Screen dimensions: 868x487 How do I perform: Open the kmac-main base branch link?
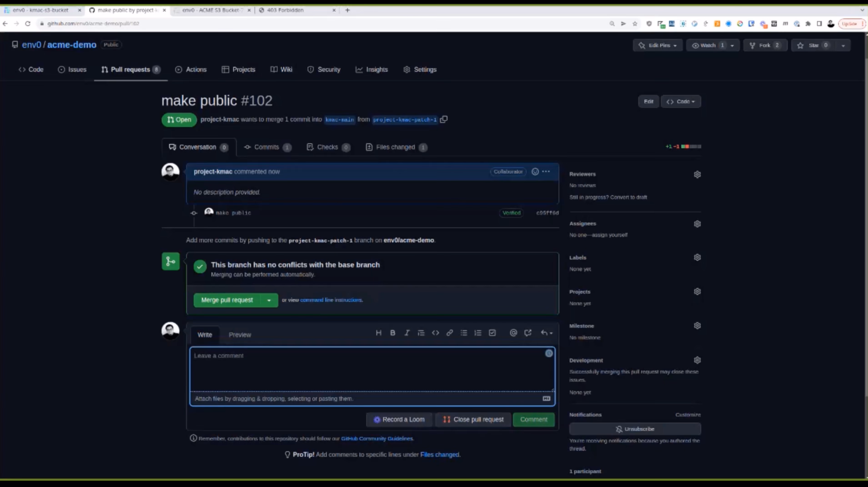340,120
